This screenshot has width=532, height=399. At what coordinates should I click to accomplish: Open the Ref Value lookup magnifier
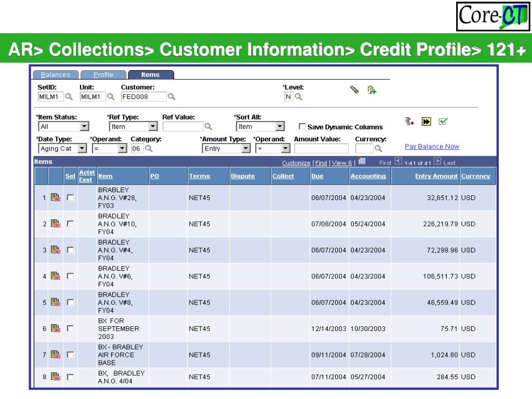pos(208,127)
